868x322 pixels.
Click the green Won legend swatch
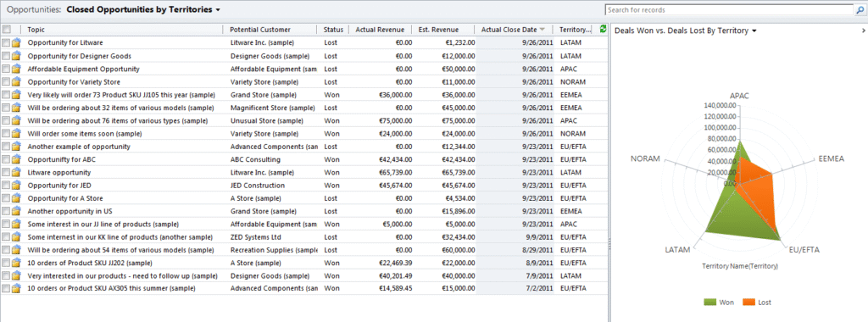pyautogui.click(x=709, y=302)
